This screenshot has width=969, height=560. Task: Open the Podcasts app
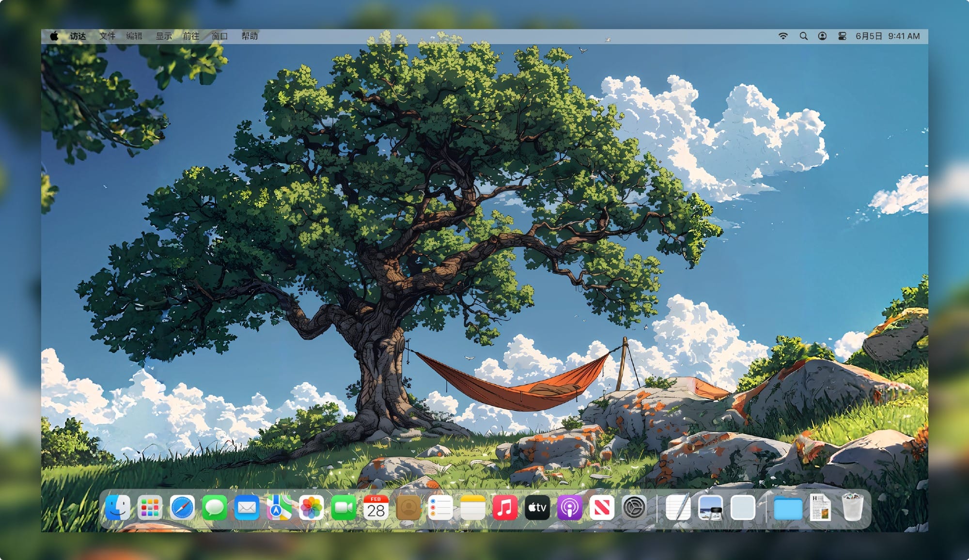569,508
